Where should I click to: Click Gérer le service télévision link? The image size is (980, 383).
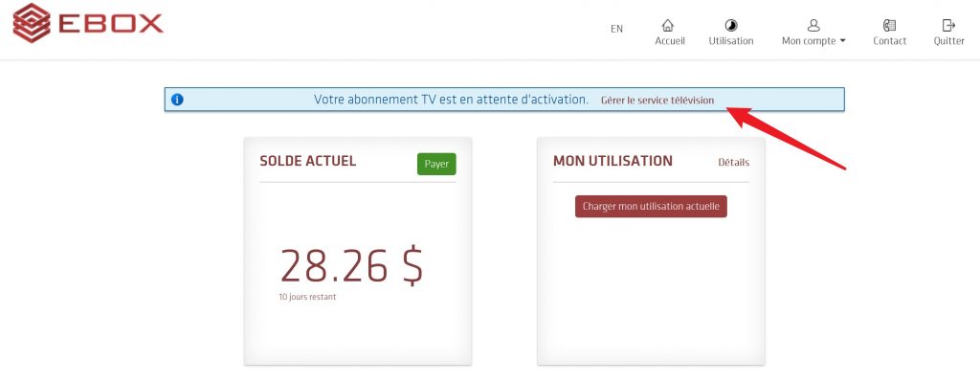(x=657, y=101)
